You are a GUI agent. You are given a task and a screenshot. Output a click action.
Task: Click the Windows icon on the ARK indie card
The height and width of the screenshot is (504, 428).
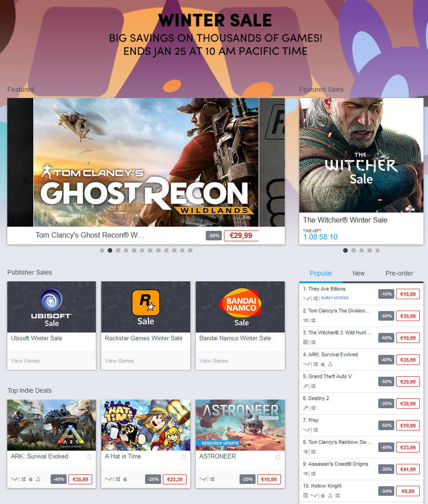click(x=23, y=479)
